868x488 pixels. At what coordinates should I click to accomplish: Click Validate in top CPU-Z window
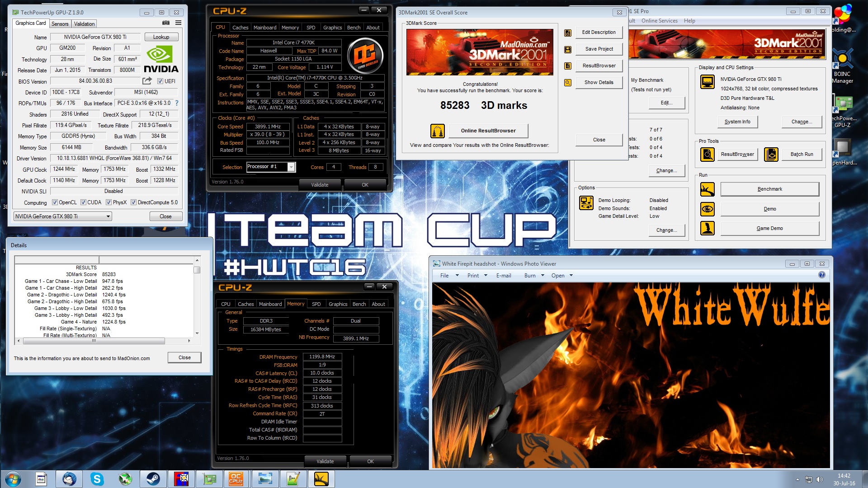[x=320, y=185]
